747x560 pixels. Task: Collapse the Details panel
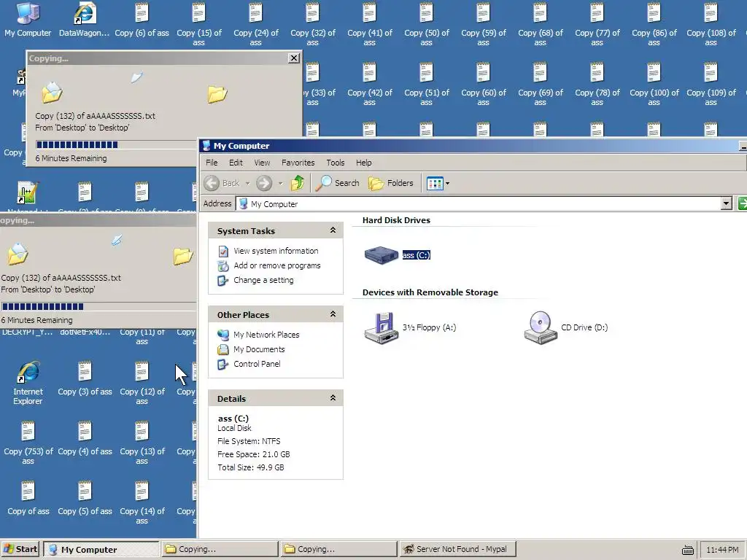(x=333, y=398)
